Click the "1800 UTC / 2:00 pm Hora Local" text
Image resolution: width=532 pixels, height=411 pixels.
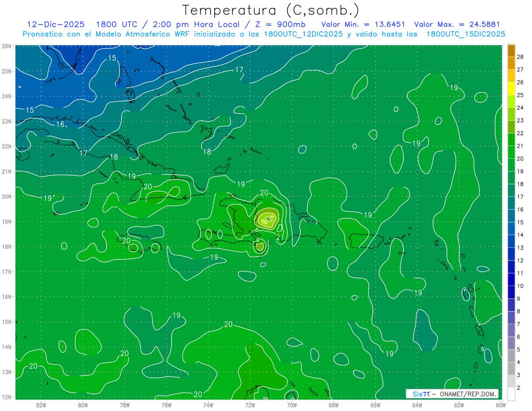tap(168, 24)
